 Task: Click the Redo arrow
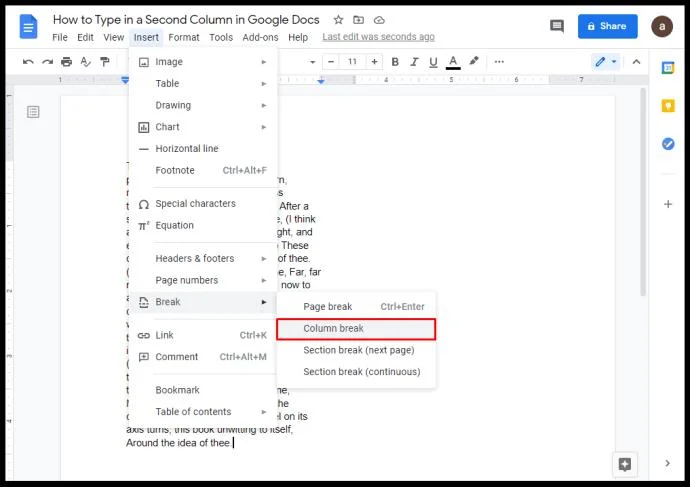(48, 62)
